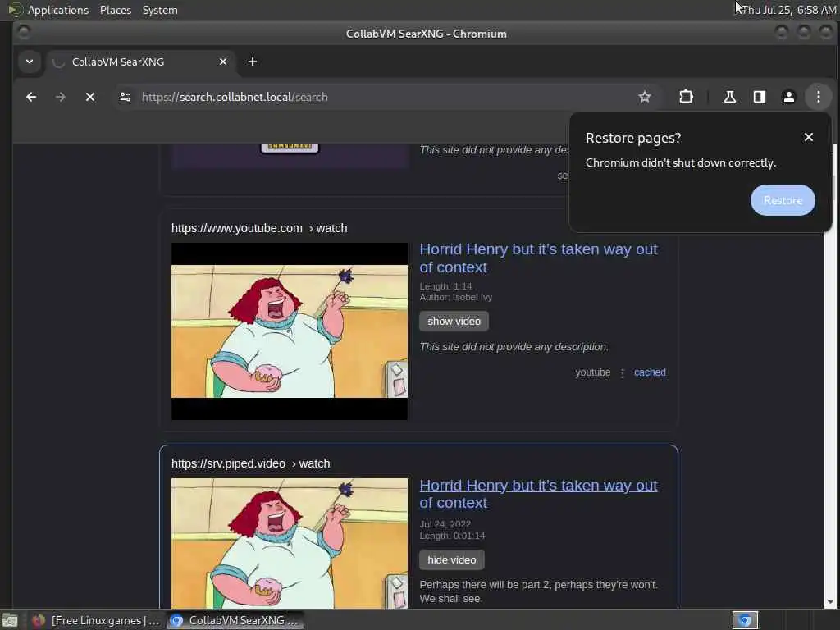Stop loading the page
The width and height of the screenshot is (840, 630).
coord(90,97)
